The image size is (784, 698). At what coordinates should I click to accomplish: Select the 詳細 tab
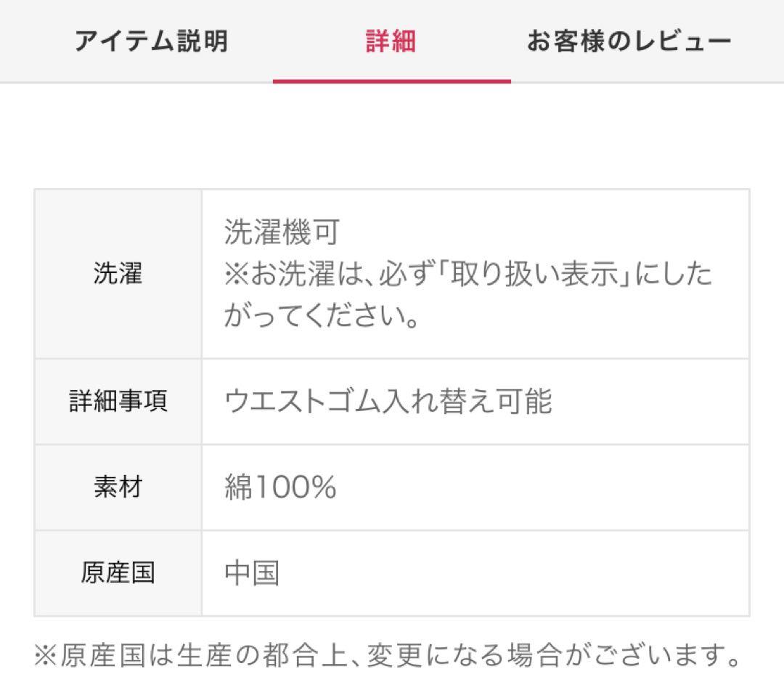(x=390, y=41)
